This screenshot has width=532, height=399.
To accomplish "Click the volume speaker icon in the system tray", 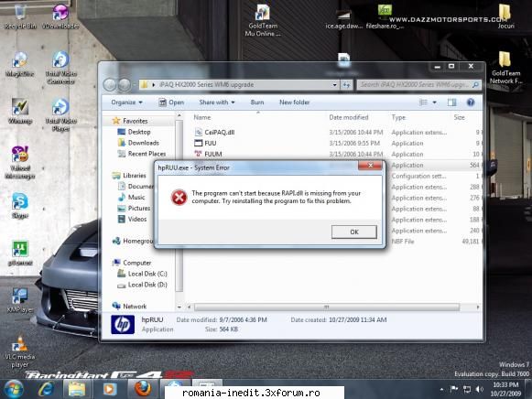I will (x=480, y=389).
